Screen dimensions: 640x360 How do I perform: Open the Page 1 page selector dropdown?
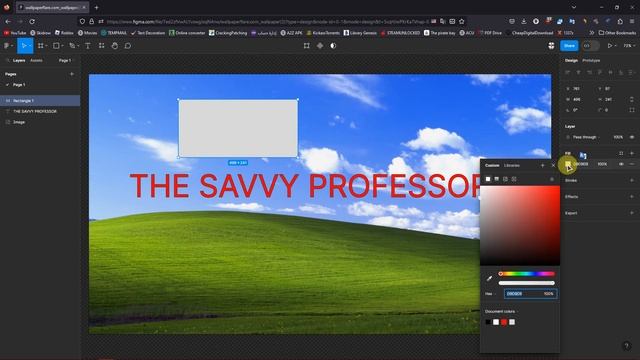point(66,60)
